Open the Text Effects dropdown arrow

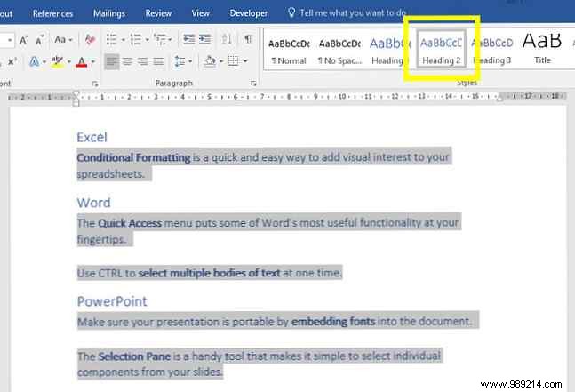point(44,61)
